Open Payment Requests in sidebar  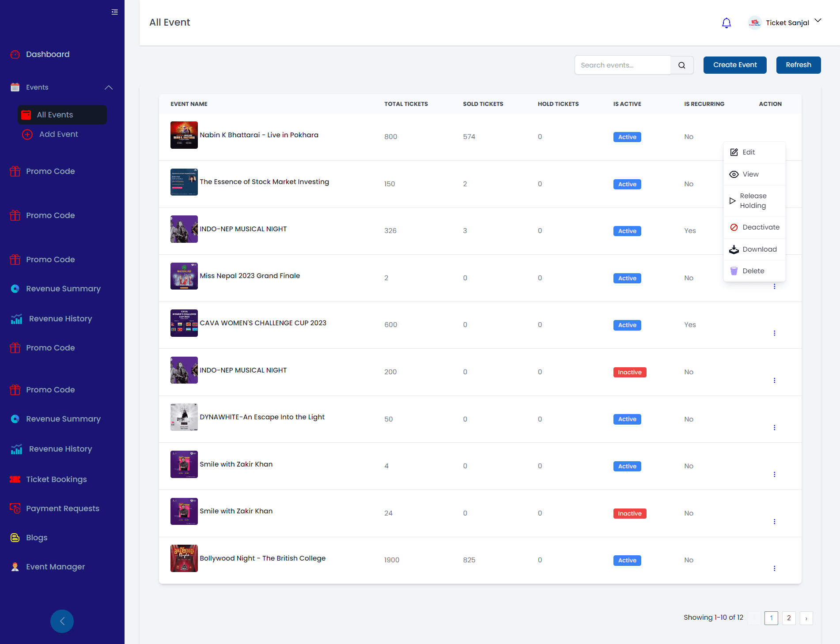pyautogui.click(x=62, y=508)
